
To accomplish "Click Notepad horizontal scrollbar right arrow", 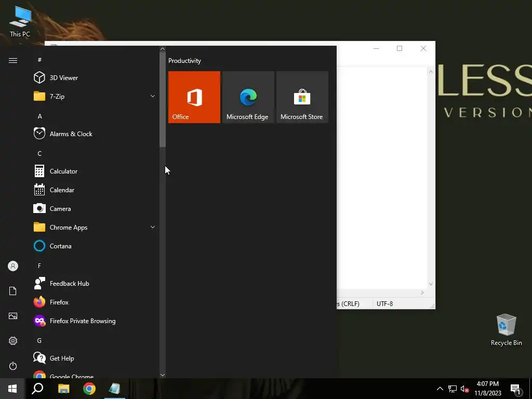I will tap(422, 293).
